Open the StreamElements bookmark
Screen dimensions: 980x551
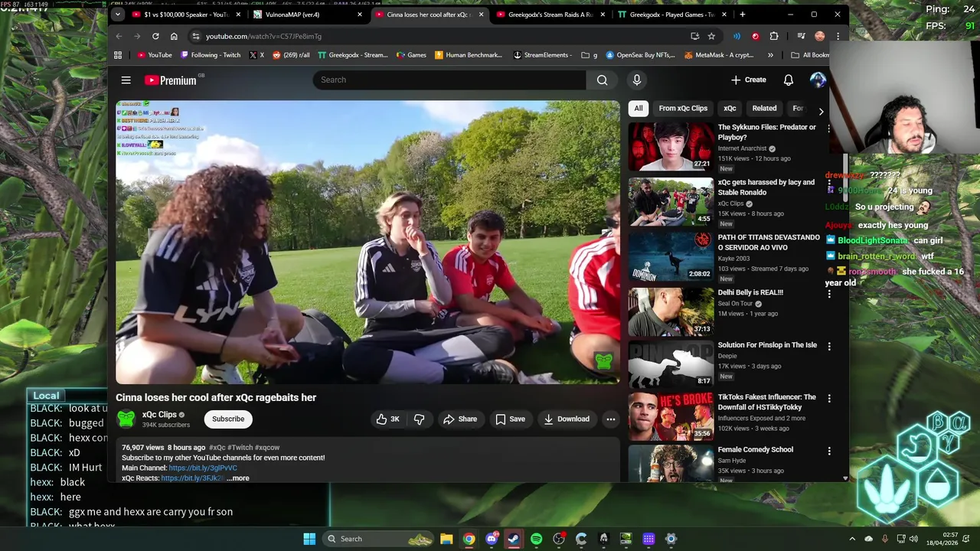tap(543, 55)
